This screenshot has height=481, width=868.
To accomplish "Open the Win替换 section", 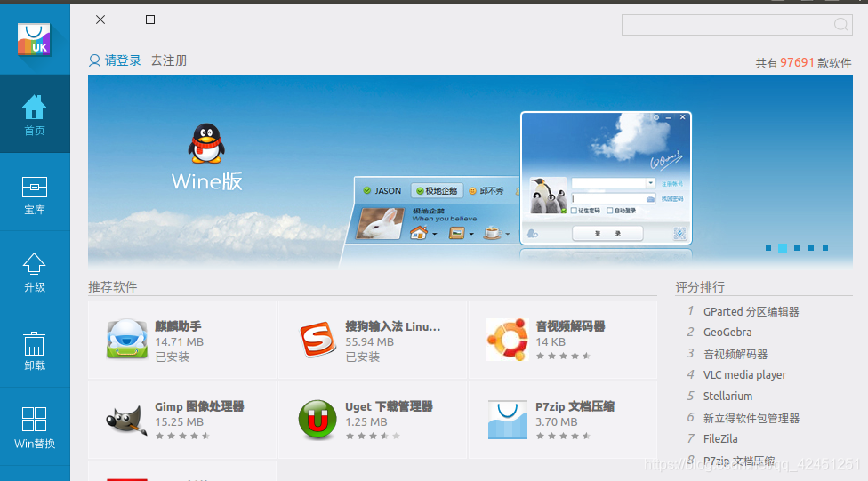I will pyautogui.click(x=35, y=428).
